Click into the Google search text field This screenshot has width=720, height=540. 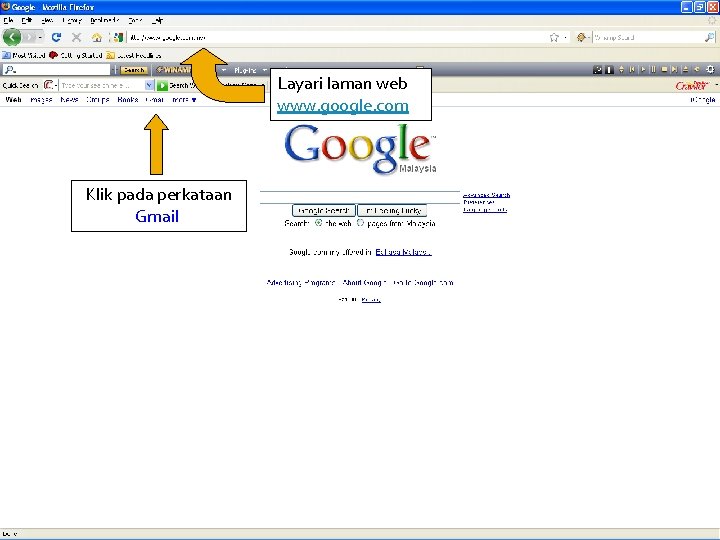360,197
